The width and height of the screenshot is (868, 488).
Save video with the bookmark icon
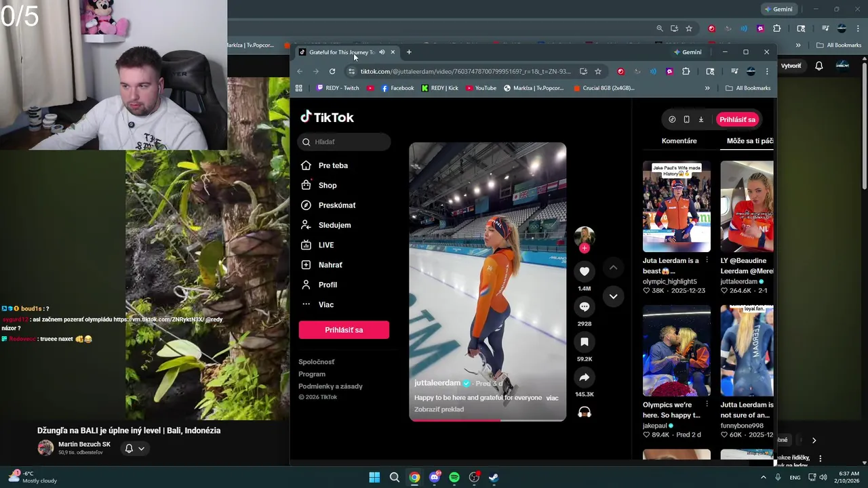pos(584,342)
